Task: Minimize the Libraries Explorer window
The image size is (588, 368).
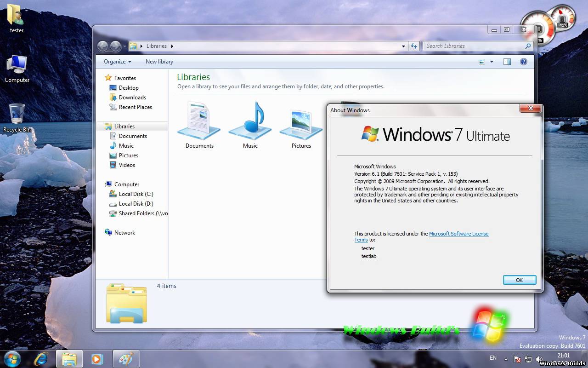Action: coord(494,30)
